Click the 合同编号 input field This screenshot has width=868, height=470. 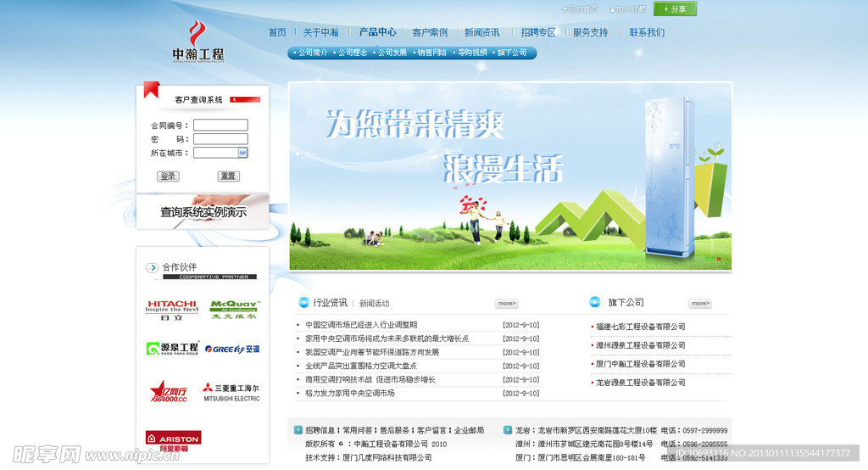220,126
